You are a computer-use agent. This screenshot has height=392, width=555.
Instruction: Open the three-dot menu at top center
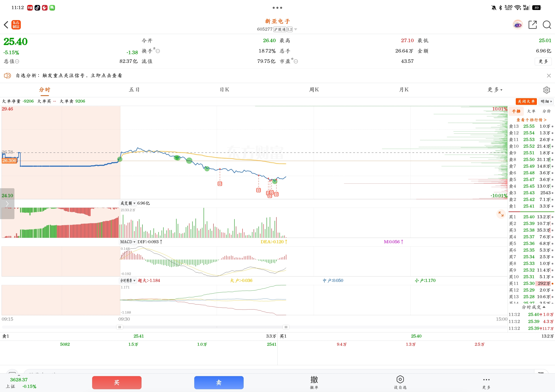pos(277,8)
